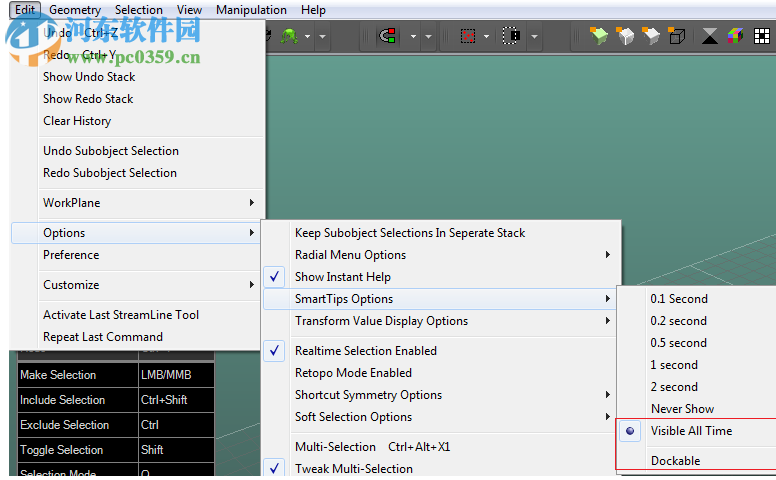Click SmartTips Options menu entry
The height and width of the screenshot is (480, 776).
tap(439, 299)
